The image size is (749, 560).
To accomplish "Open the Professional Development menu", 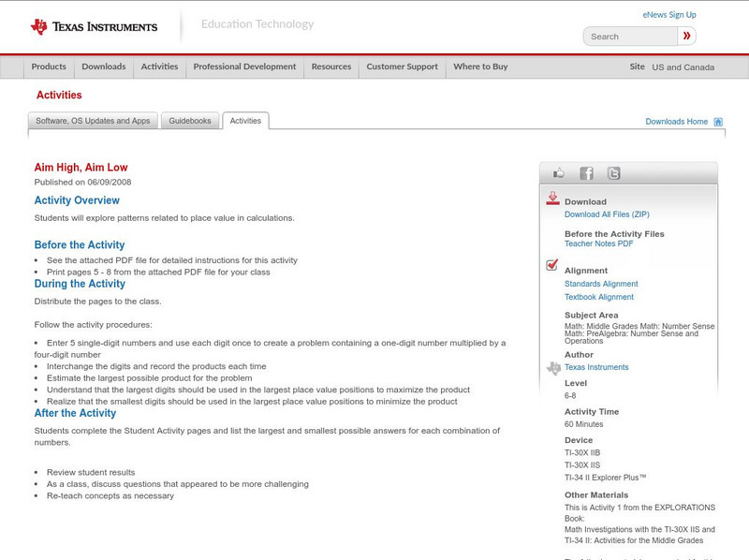I will pos(243,66).
